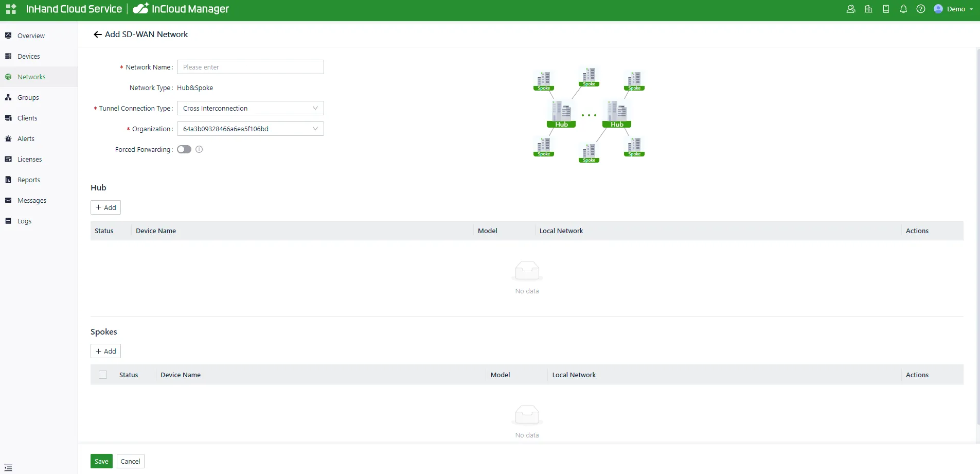
Task: Open the Tunnel Connection Type dropdown
Action: (x=251, y=108)
